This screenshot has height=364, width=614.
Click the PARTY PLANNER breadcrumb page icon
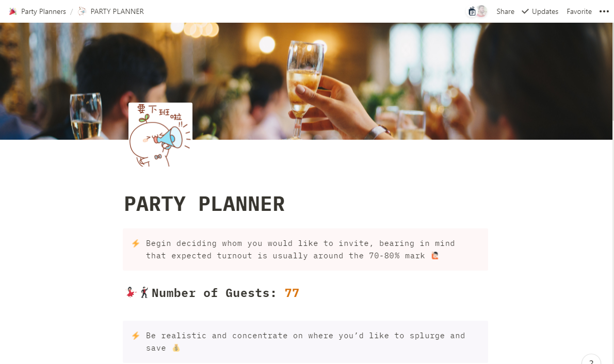pyautogui.click(x=82, y=11)
